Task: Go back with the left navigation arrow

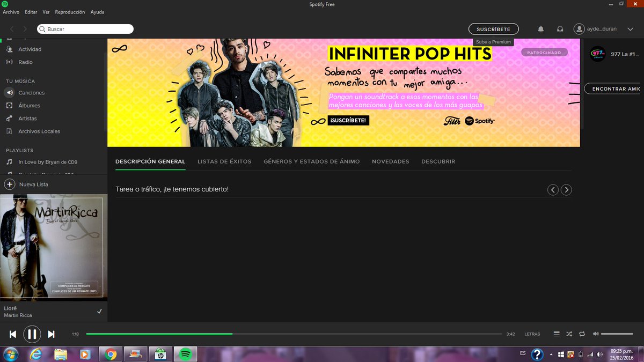Action: [12, 29]
